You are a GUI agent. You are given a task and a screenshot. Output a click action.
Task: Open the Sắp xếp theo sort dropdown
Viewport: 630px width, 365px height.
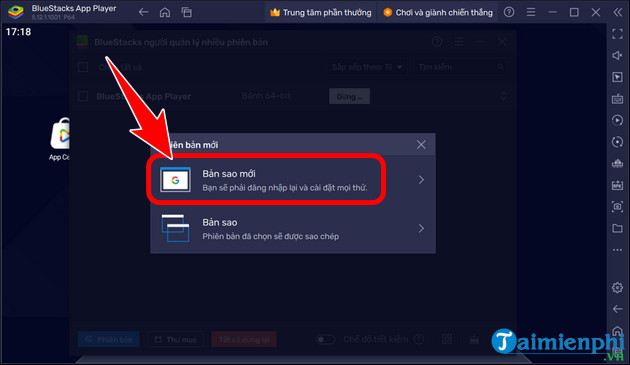pos(367,67)
